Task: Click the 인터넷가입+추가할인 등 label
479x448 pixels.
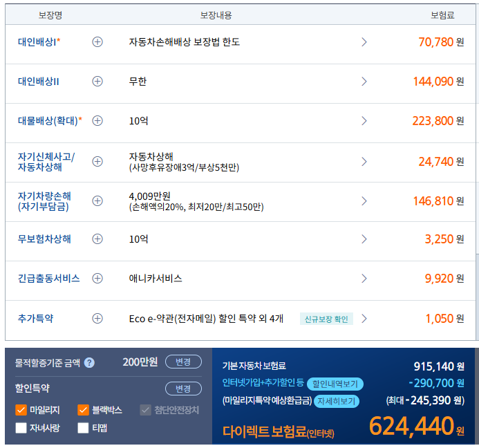Action: click(x=263, y=382)
